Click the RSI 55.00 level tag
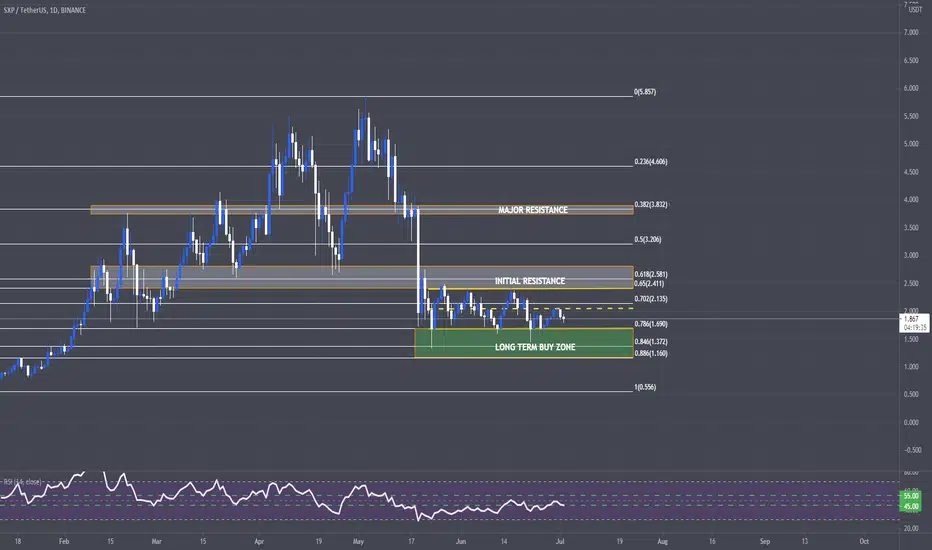The image size is (932, 550). [x=911, y=496]
